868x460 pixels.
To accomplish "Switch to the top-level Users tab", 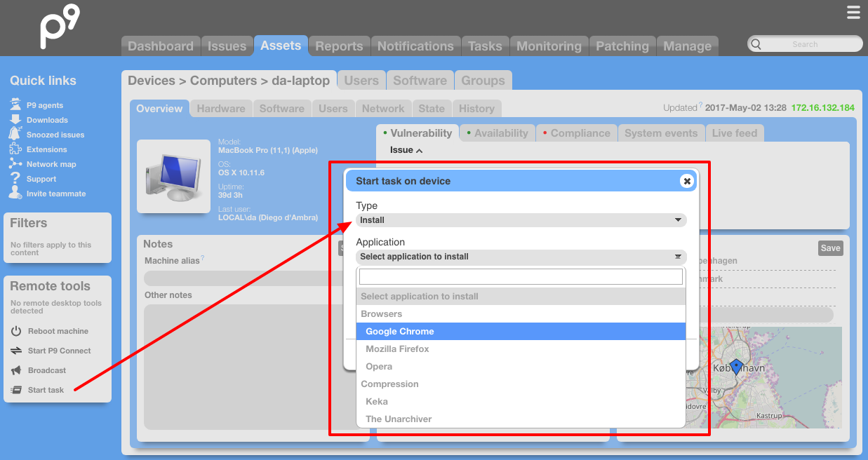I will pyautogui.click(x=361, y=81).
